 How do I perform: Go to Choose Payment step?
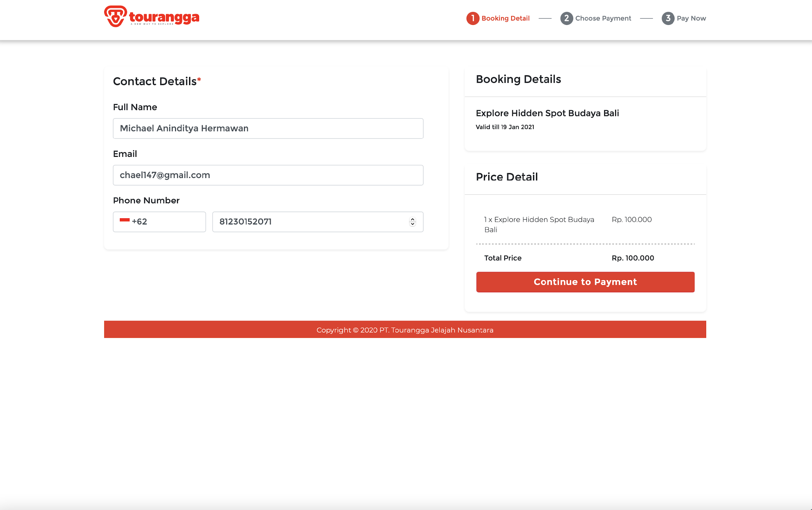click(603, 18)
